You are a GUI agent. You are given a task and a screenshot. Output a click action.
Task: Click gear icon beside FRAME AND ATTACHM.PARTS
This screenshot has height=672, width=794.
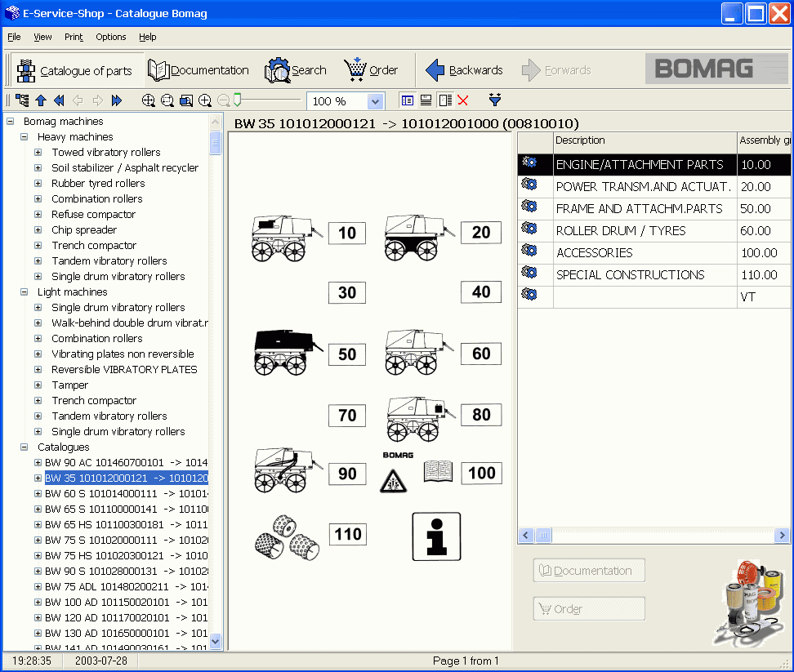click(x=529, y=207)
